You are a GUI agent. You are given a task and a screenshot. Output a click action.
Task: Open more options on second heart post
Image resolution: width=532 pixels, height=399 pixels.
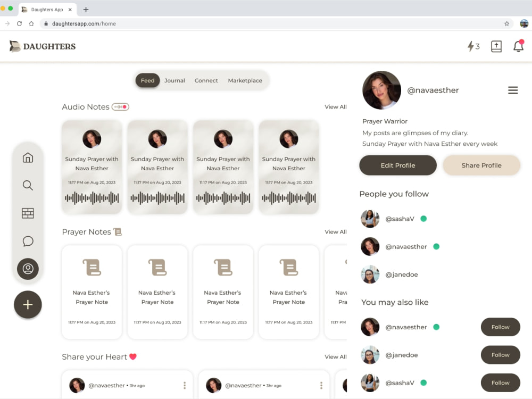tap(321, 385)
